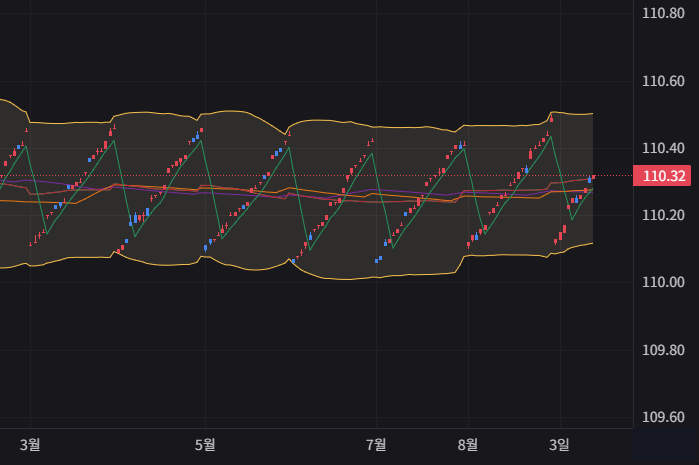Screen dimensions: 699x465
Task: Click the 109.80 price axis label
Action: coord(665,350)
